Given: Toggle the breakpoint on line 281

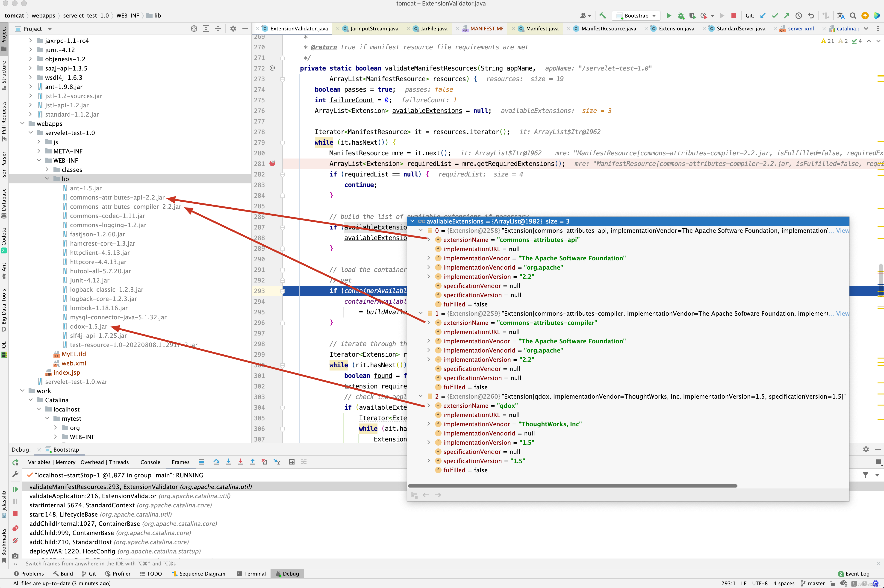Looking at the screenshot, I should (x=272, y=164).
